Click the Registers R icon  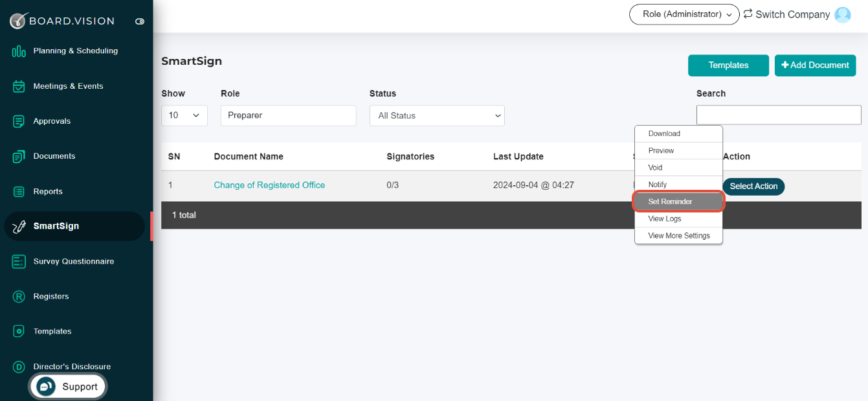19,297
